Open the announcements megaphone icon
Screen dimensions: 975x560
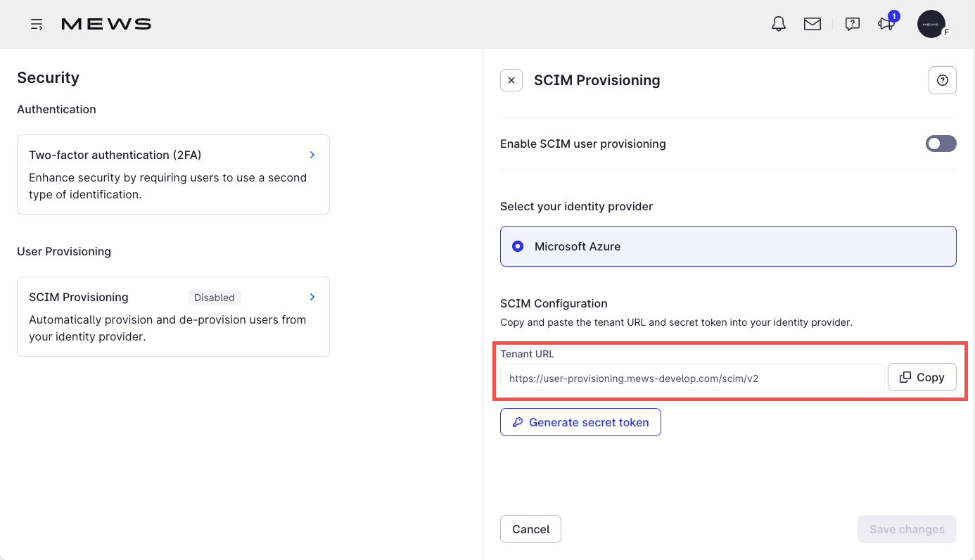(886, 24)
